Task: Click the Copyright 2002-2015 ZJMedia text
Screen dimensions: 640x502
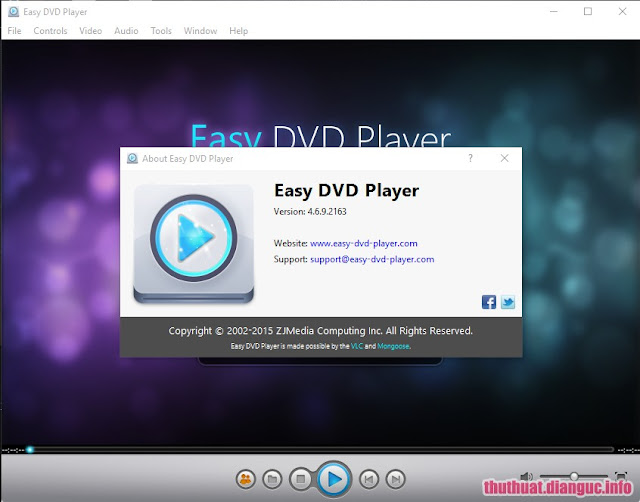Action: pos(320,331)
